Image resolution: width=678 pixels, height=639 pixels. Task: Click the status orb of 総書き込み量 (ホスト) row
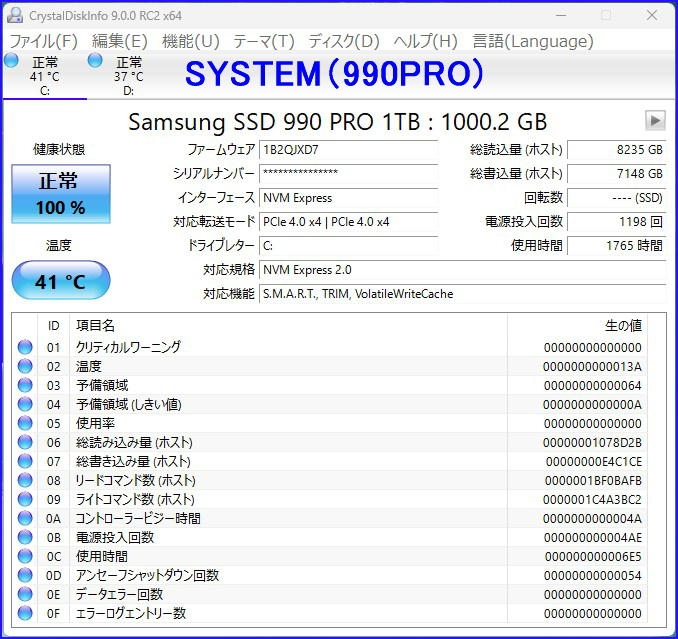click(25, 461)
